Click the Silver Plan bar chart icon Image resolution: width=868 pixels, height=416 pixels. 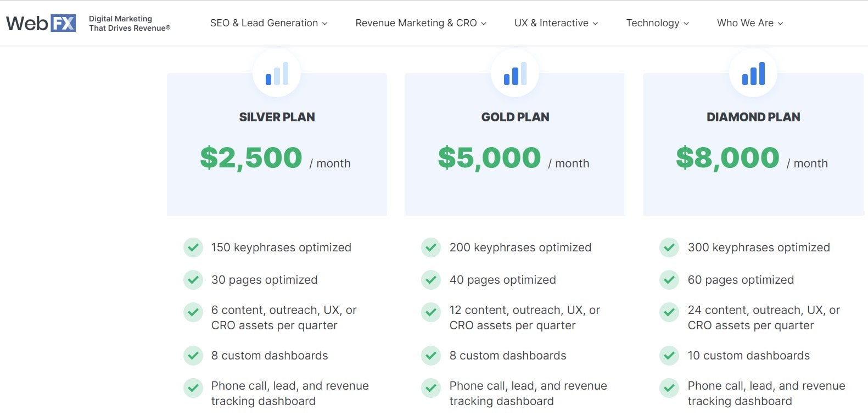(x=277, y=74)
